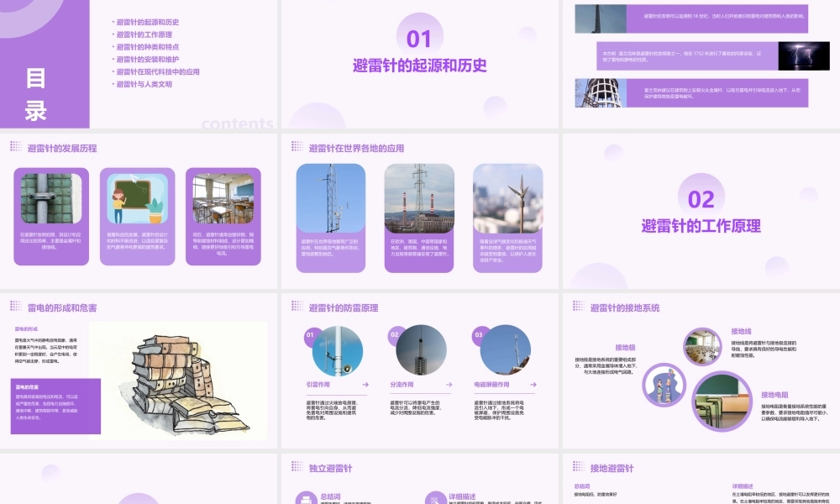
Task: Select the 02 badge on 分流作用 photo
Action: point(394,335)
